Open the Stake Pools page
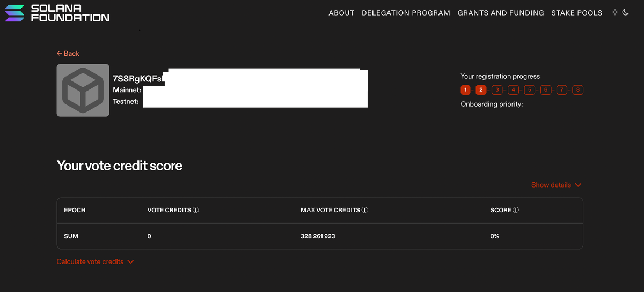 click(x=577, y=13)
